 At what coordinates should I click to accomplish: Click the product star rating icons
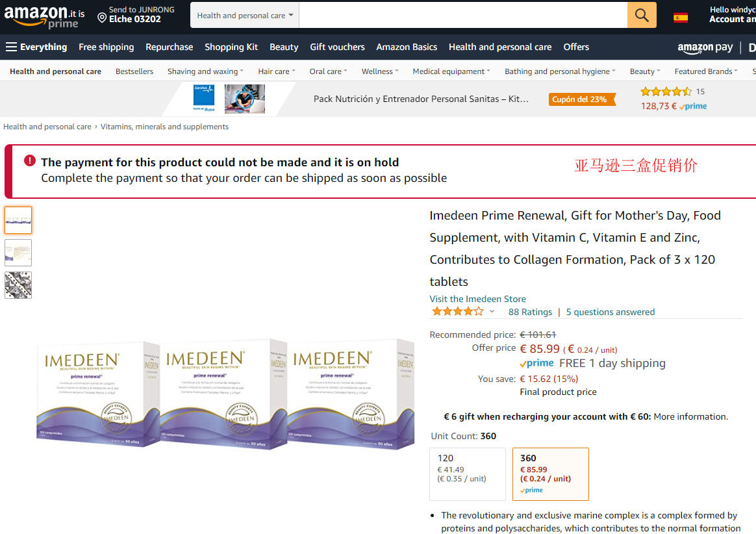pyautogui.click(x=457, y=312)
